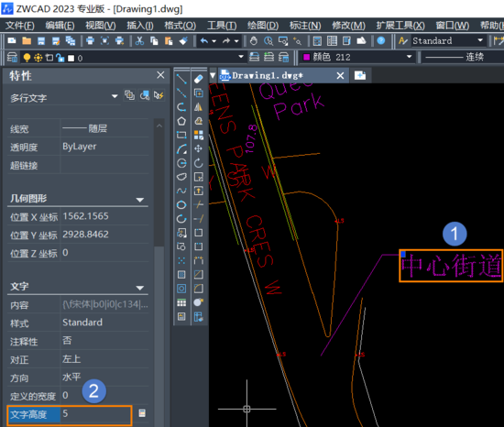Toggle the layer freeze sun icon
The image size is (504, 427).
pos(38,58)
